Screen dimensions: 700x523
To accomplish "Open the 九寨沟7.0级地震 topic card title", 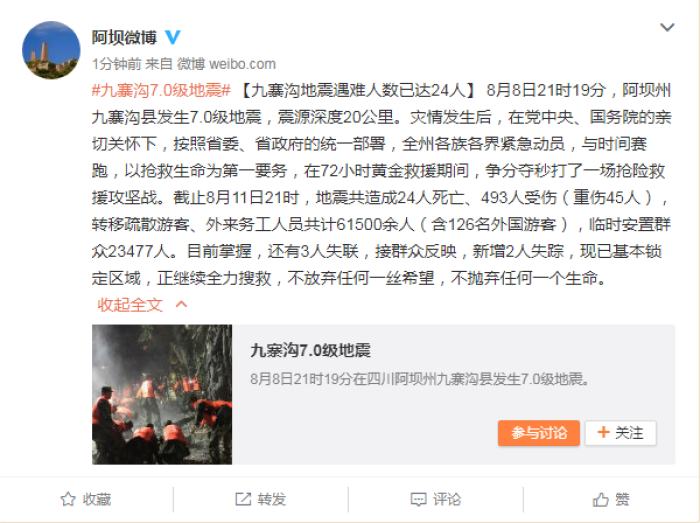I will tap(310, 350).
